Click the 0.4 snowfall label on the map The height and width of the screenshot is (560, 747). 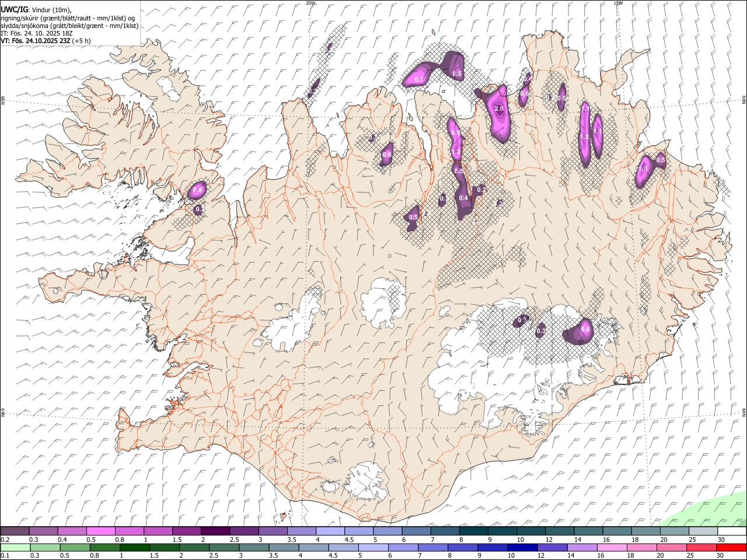point(463,198)
